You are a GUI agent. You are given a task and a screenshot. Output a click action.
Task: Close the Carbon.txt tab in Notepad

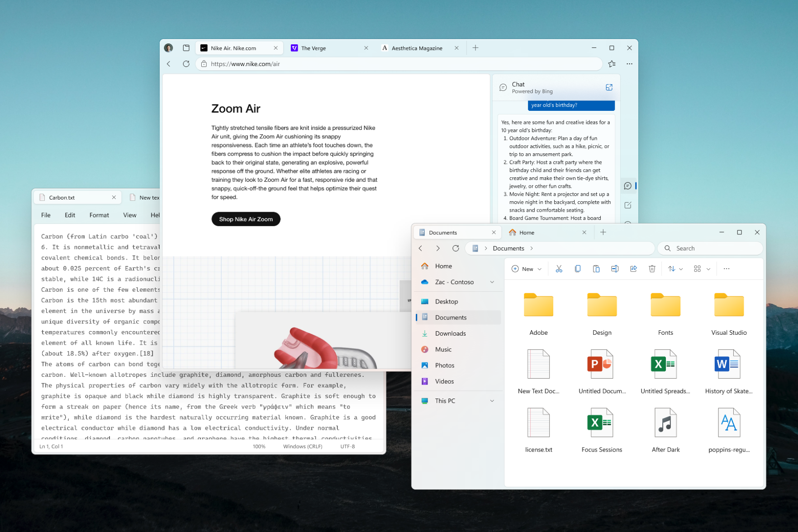114,198
